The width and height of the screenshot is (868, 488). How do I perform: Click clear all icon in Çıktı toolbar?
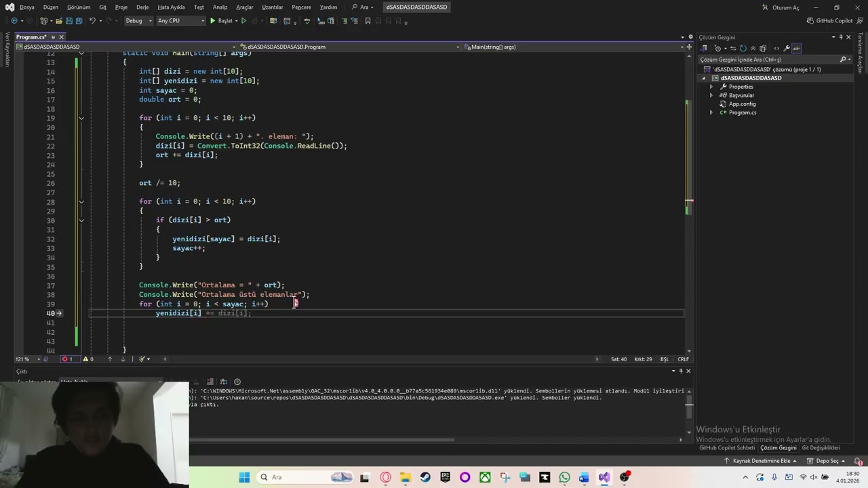210,382
